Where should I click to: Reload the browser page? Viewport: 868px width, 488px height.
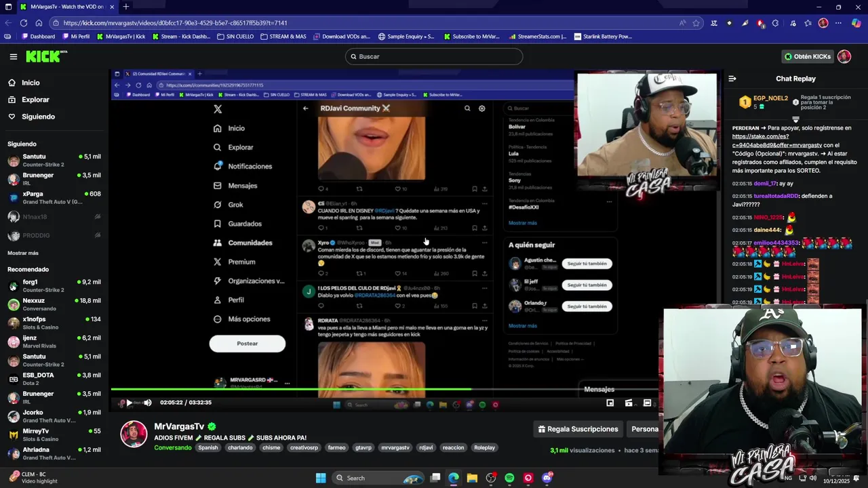coord(23,23)
